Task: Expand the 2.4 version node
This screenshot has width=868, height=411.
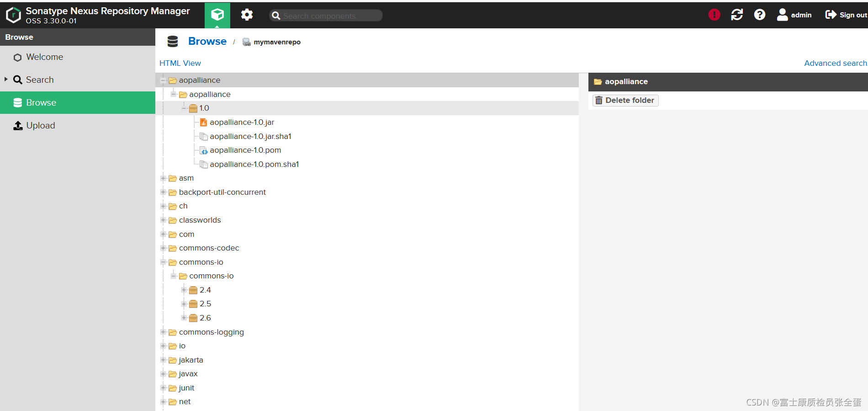Action: pos(184,290)
